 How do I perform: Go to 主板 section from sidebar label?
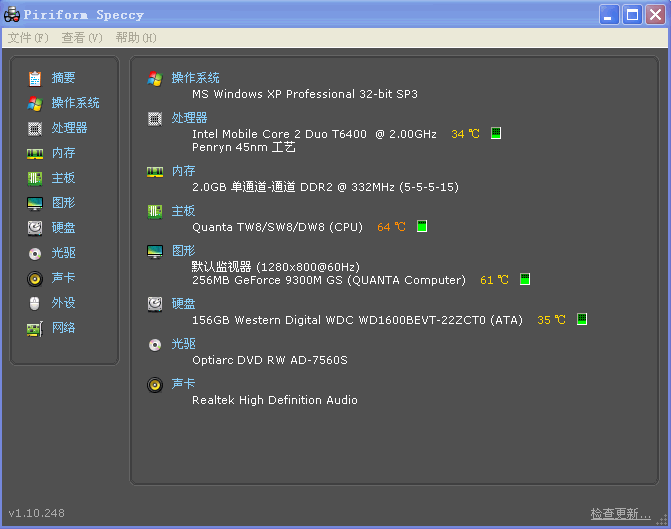(63, 178)
